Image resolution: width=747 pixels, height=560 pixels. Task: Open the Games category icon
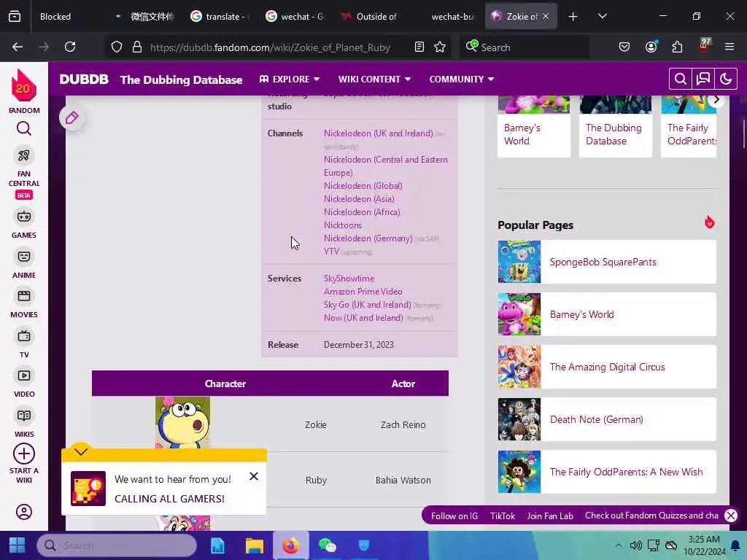coord(24,217)
